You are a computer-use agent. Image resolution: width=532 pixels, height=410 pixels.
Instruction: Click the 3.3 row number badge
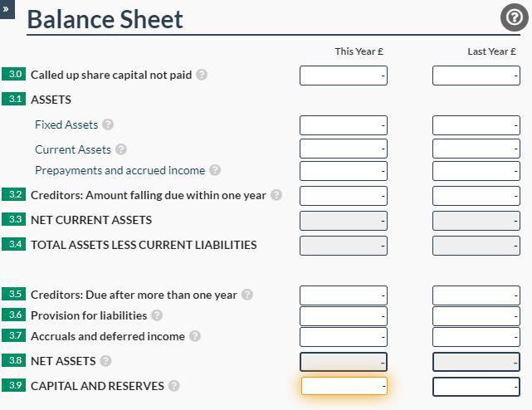(13, 219)
